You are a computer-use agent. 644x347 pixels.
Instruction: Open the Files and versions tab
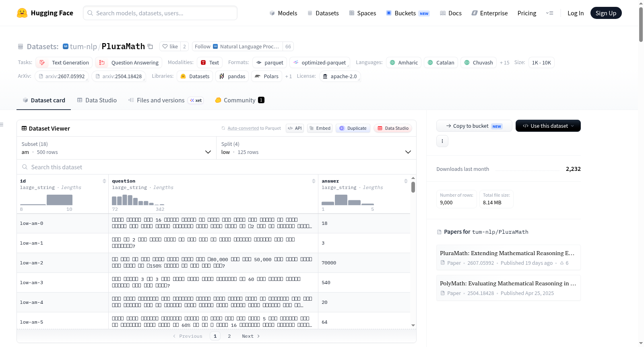[x=166, y=100]
